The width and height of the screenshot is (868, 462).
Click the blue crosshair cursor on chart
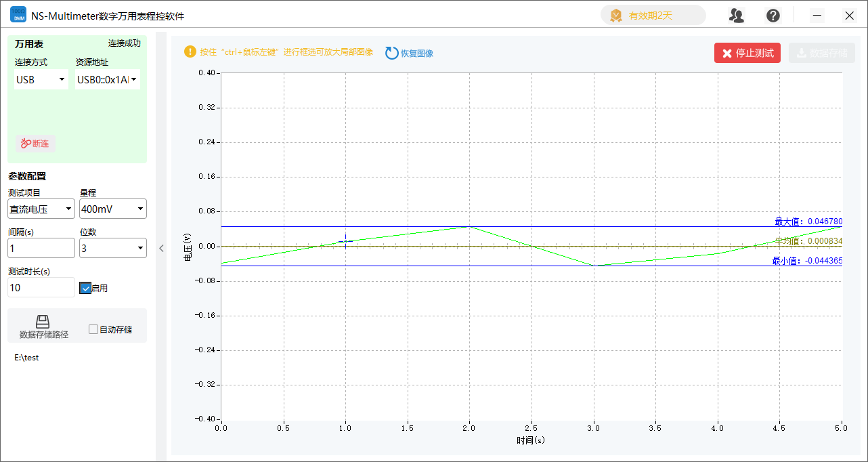[346, 240]
